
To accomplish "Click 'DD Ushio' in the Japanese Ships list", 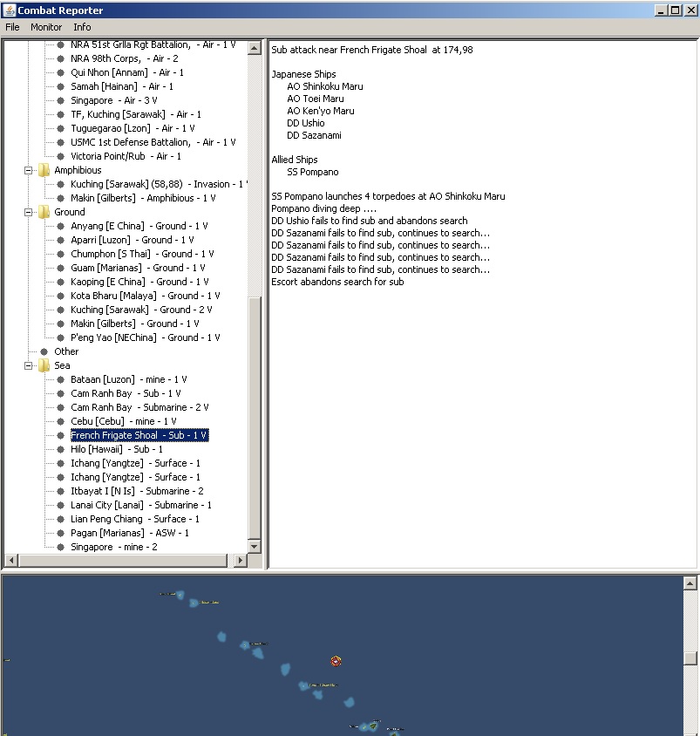I will 306,123.
